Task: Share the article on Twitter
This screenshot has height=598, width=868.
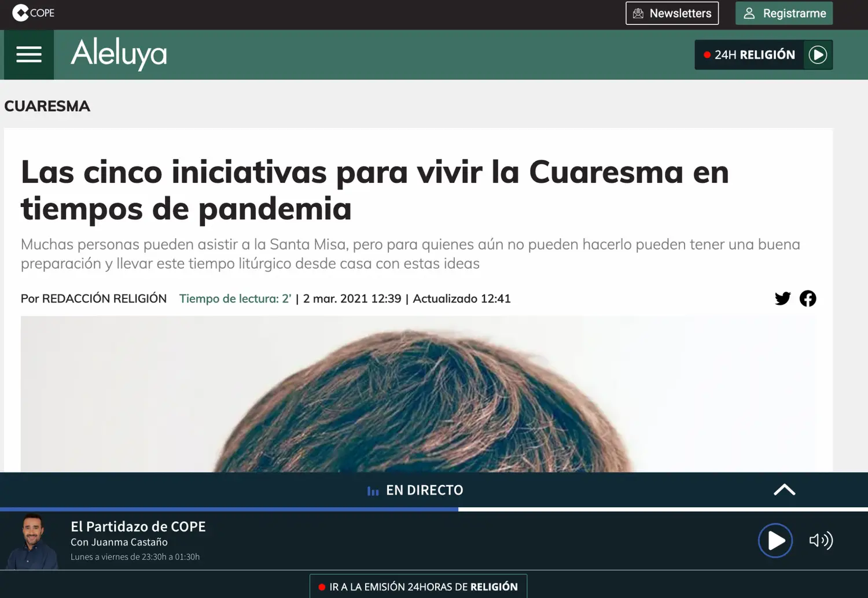Action: pos(782,298)
